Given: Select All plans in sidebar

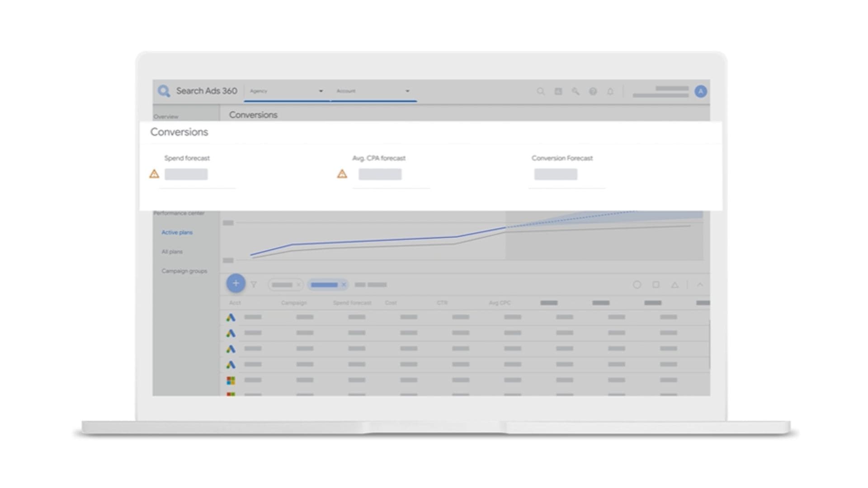Looking at the screenshot, I should coord(172,252).
